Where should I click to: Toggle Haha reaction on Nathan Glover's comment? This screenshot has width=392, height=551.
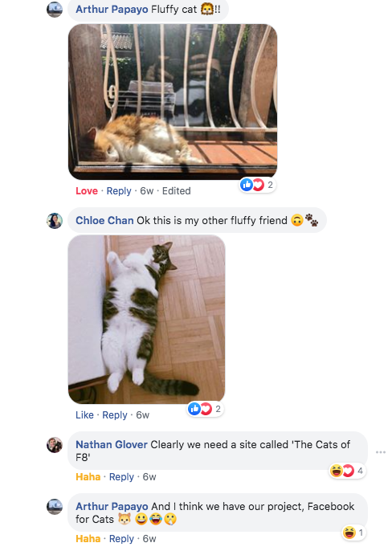point(88,477)
